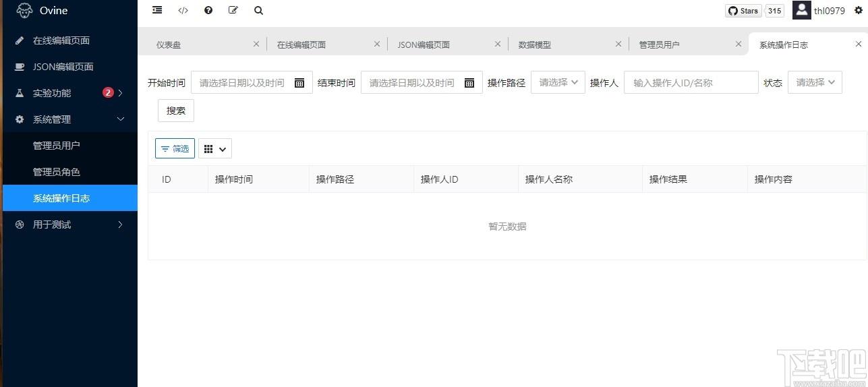Close the JSON编辑页面 tab

[x=498, y=44]
